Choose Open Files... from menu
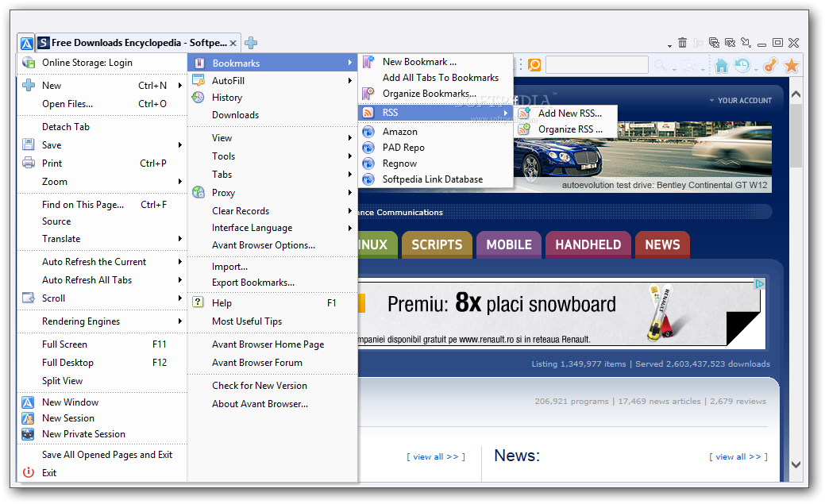 (102, 104)
